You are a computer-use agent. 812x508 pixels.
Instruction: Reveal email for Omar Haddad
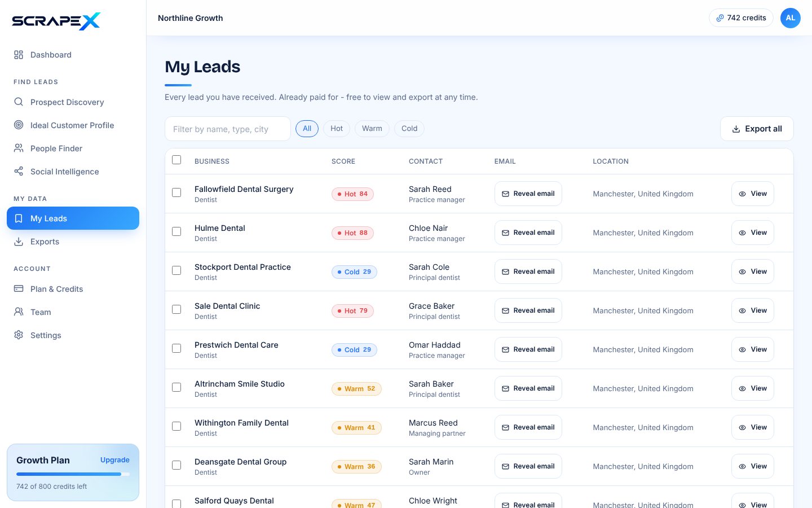point(528,349)
